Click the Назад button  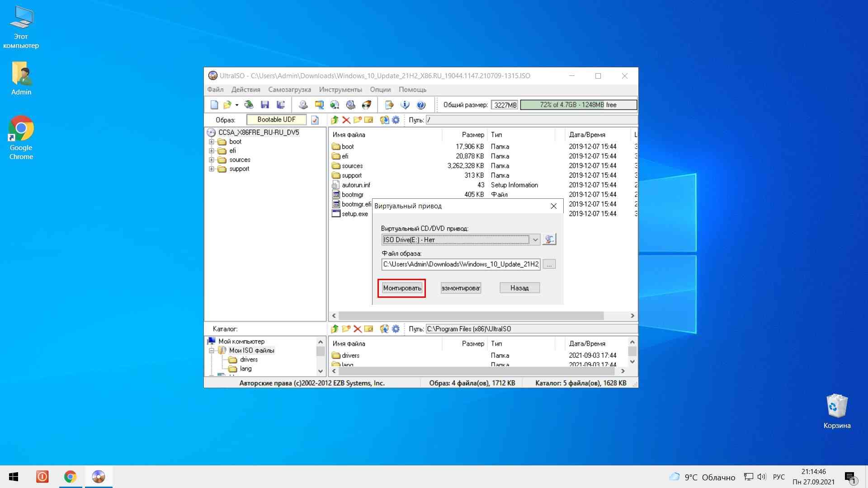519,288
